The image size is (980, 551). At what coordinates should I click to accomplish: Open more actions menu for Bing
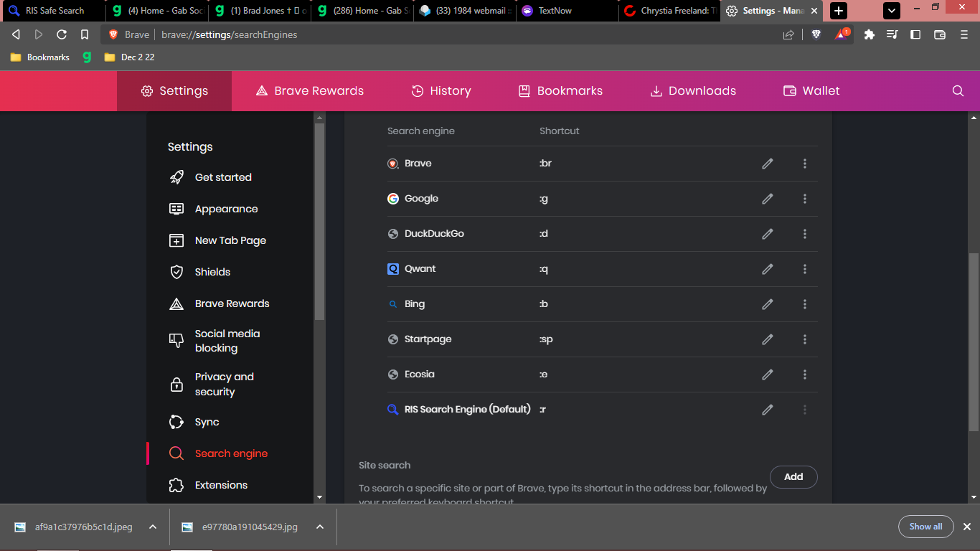tap(804, 304)
